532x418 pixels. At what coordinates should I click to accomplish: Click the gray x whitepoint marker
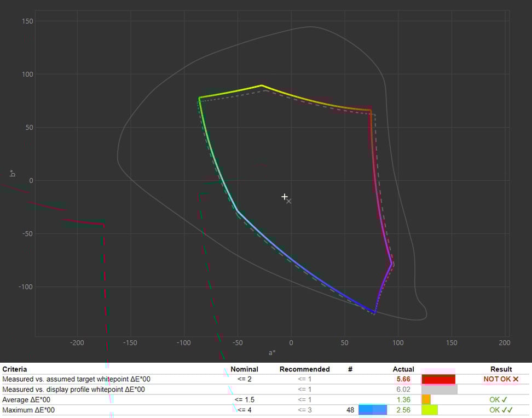[289, 202]
